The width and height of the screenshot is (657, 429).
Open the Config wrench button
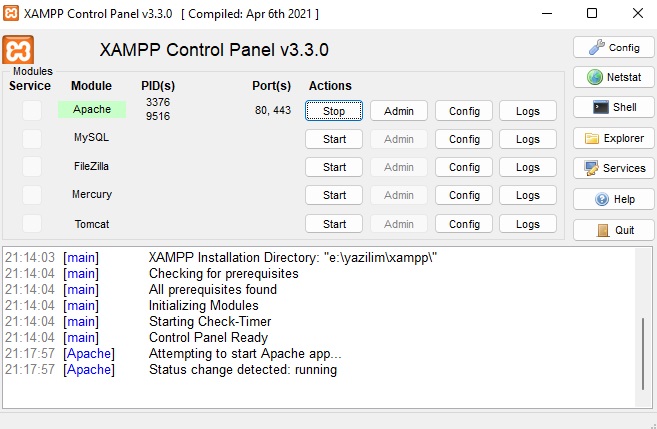click(613, 47)
